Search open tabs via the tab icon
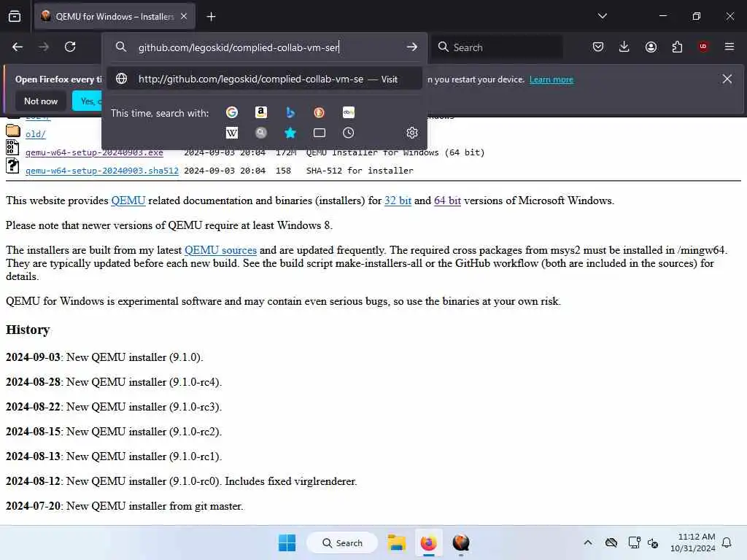 tap(320, 133)
